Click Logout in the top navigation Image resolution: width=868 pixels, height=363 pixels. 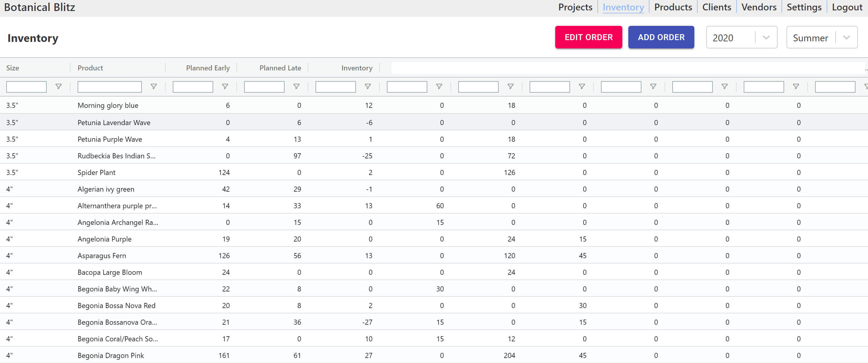tap(847, 7)
